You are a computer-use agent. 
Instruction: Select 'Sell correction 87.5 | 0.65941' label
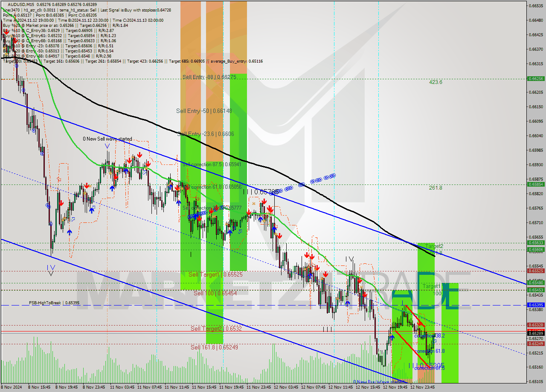coord(212,164)
